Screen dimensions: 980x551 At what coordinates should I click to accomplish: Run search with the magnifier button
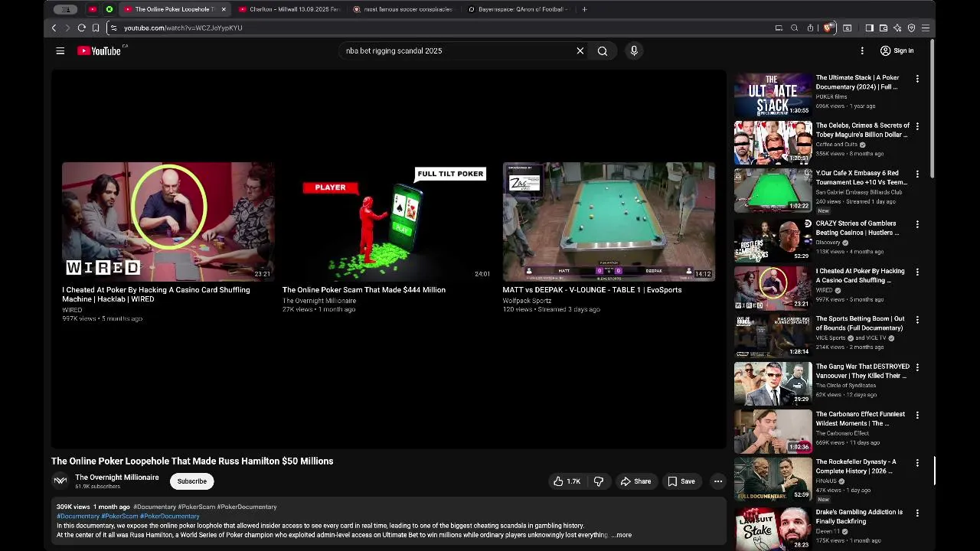pos(603,51)
